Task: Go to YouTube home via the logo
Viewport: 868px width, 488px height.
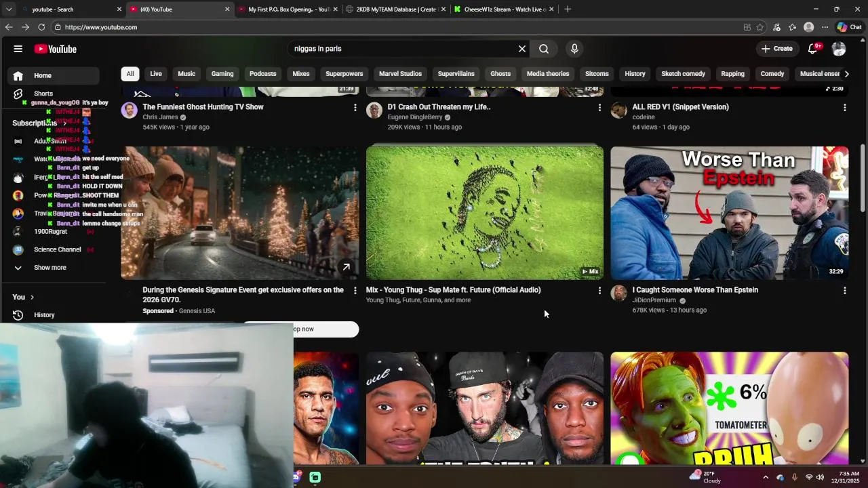Action: click(x=56, y=49)
